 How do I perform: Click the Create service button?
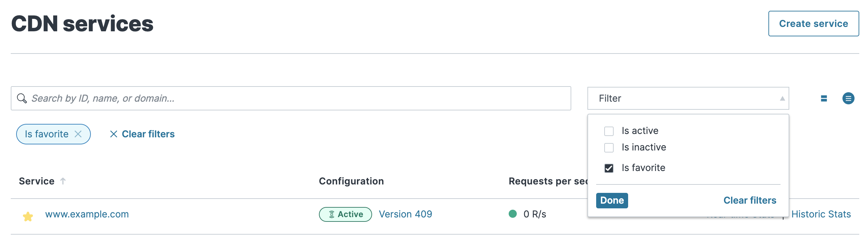point(813,24)
